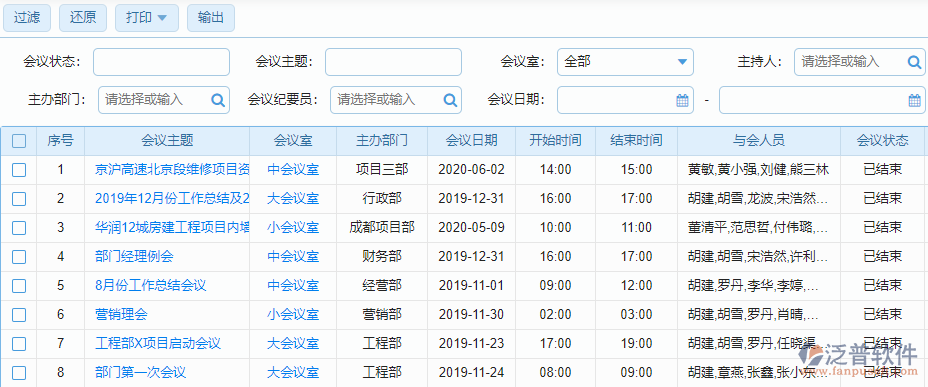928x387 pixels.
Task: Click the 还原 button
Action: (x=83, y=17)
